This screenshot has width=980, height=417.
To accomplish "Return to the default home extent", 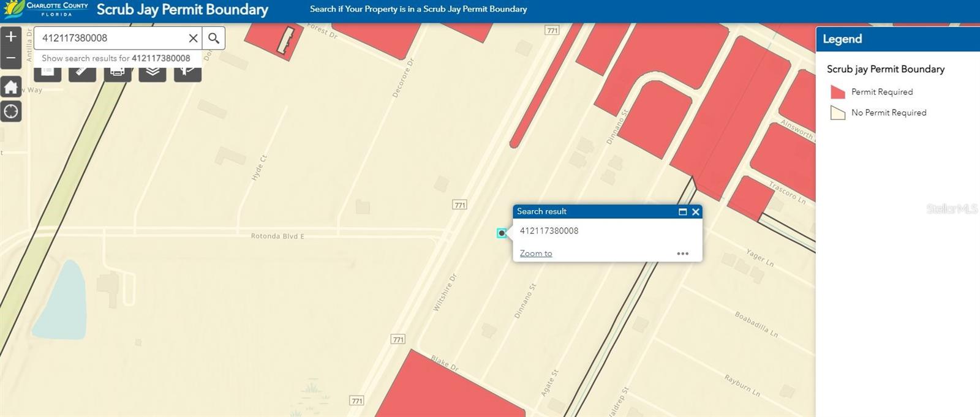I will [11, 87].
